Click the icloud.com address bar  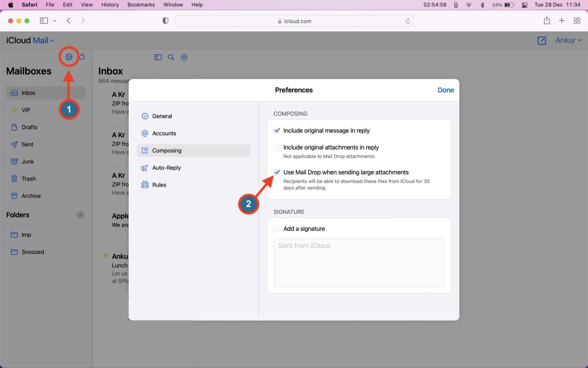tap(294, 21)
